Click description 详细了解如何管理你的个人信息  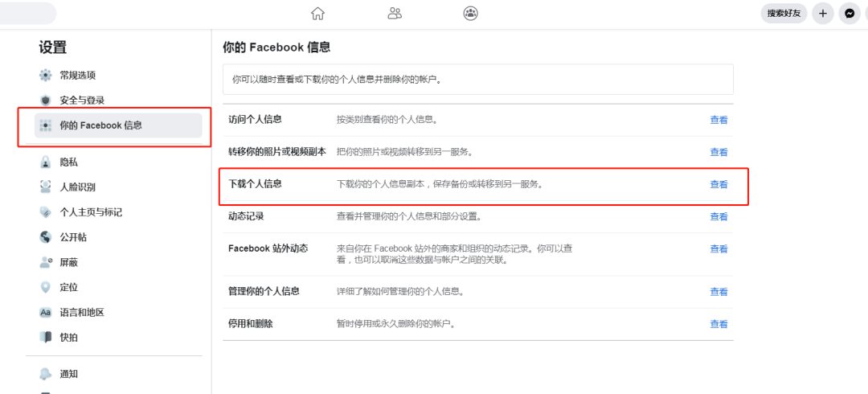[400, 291]
